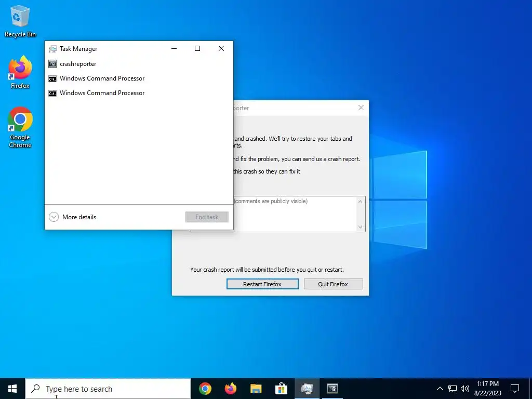Click the crash comments text box
This screenshot has height=399, width=532.
pyautogui.click(x=295, y=214)
